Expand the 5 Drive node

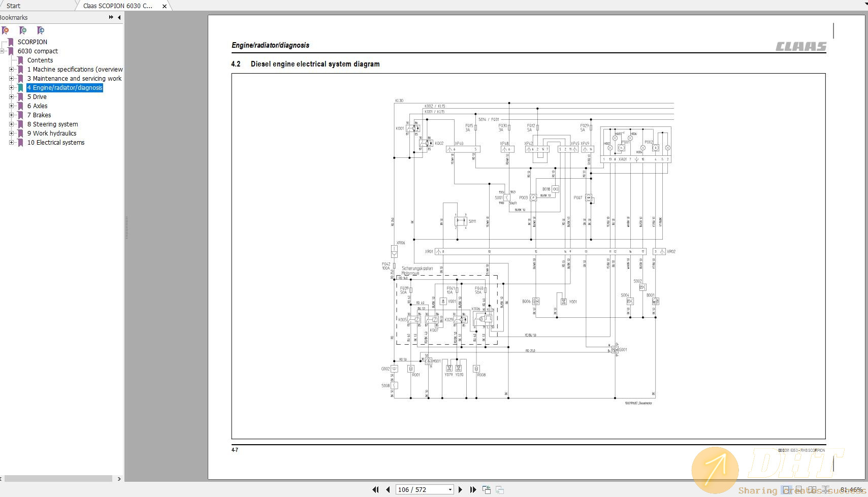click(12, 97)
